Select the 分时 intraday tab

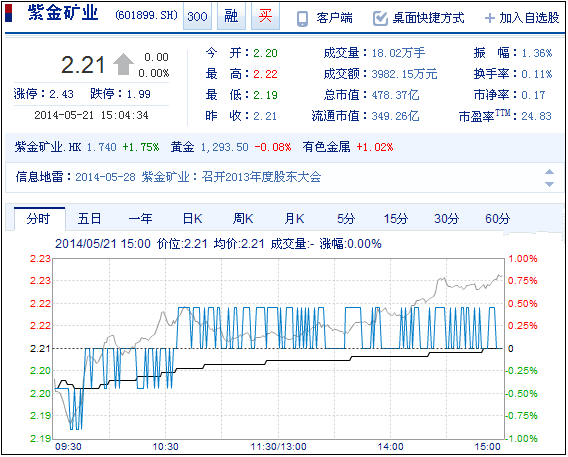tap(39, 219)
